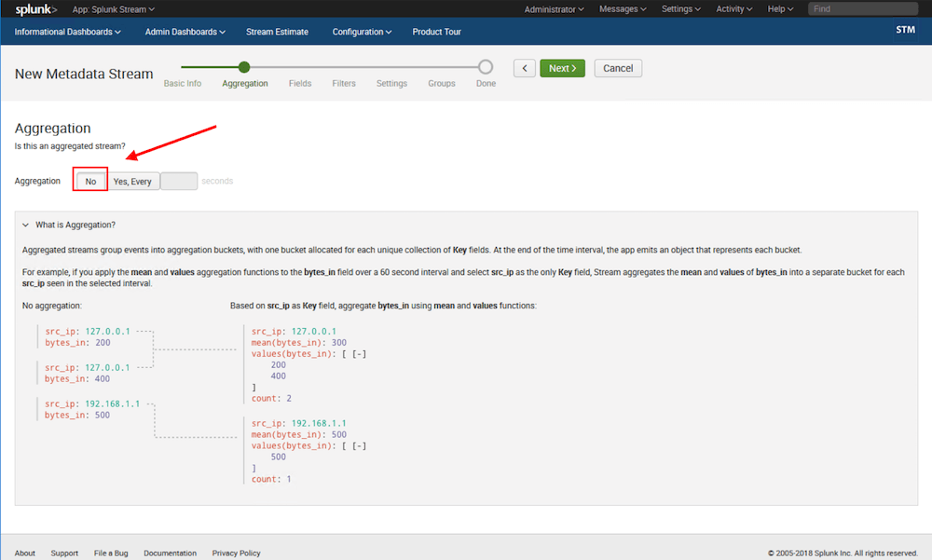This screenshot has width=932, height=560.
Task: Open the Settings dropdown in top bar
Action: click(x=680, y=9)
